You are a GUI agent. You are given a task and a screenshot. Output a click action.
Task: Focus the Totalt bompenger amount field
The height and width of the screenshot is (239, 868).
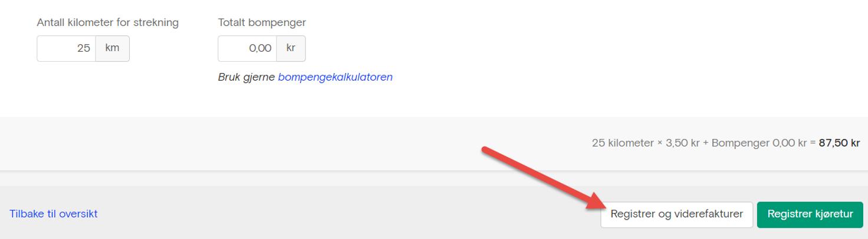point(247,48)
